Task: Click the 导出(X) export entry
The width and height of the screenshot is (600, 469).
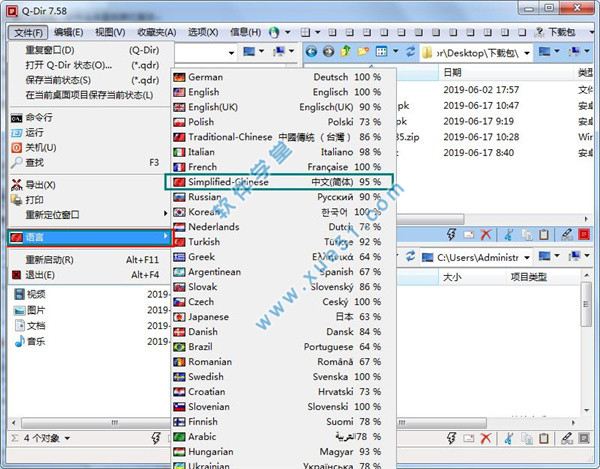Action: tap(90, 185)
